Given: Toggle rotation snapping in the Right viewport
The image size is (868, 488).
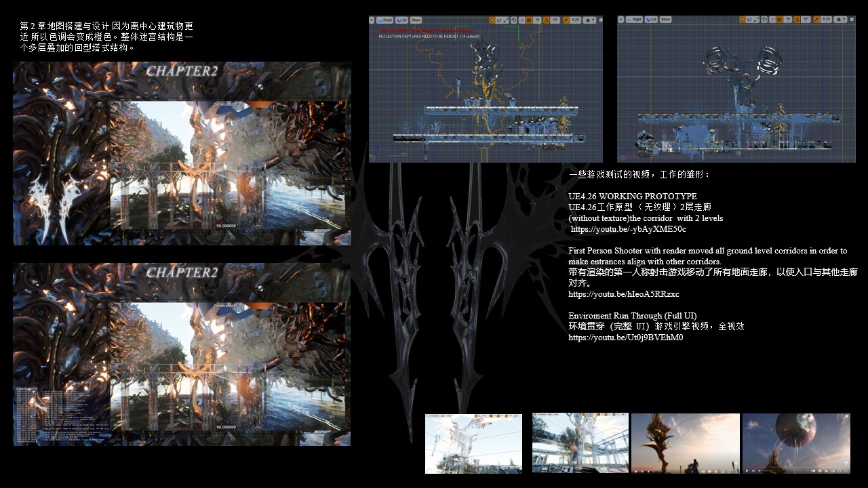Looking at the screenshot, I should (797, 20).
